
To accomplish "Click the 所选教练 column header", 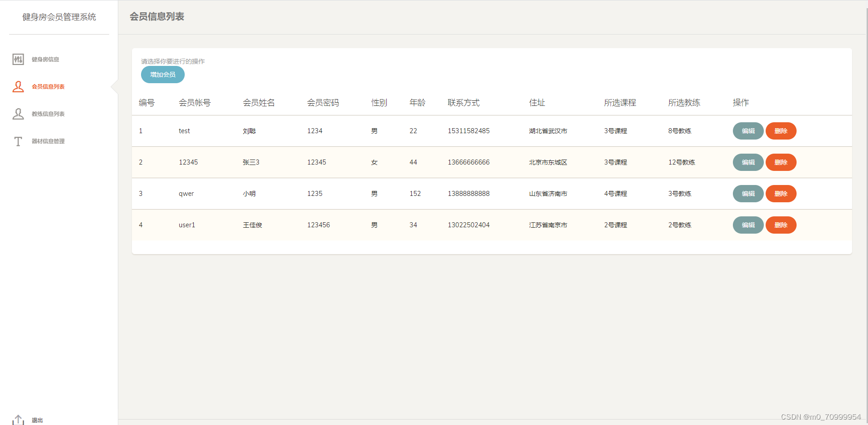I will [684, 103].
